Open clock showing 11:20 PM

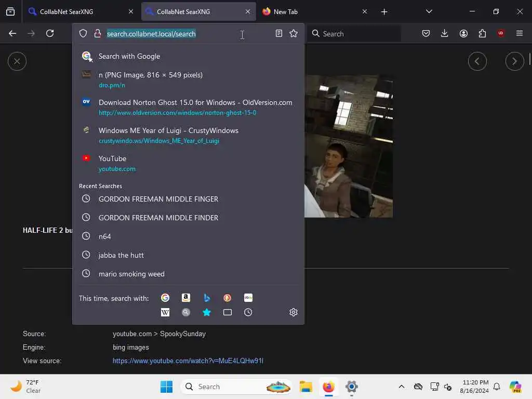click(474, 387)
